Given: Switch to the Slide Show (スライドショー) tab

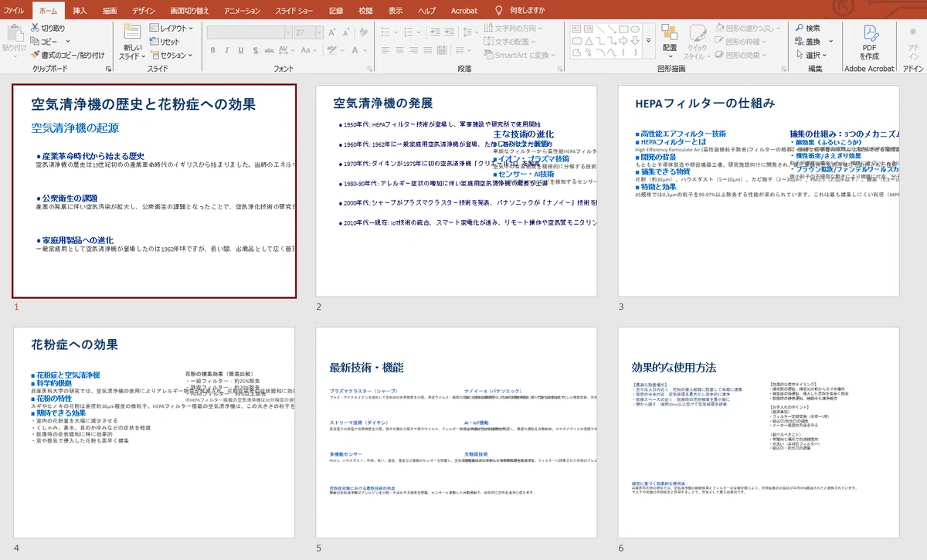Looking at the screenshot, I should click(294, 10).
